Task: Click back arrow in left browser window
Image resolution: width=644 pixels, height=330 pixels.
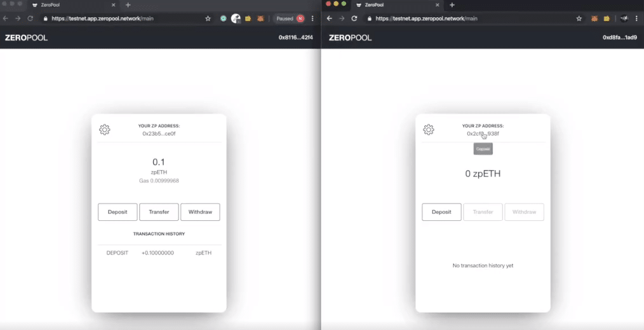Action: click(6, 18)
